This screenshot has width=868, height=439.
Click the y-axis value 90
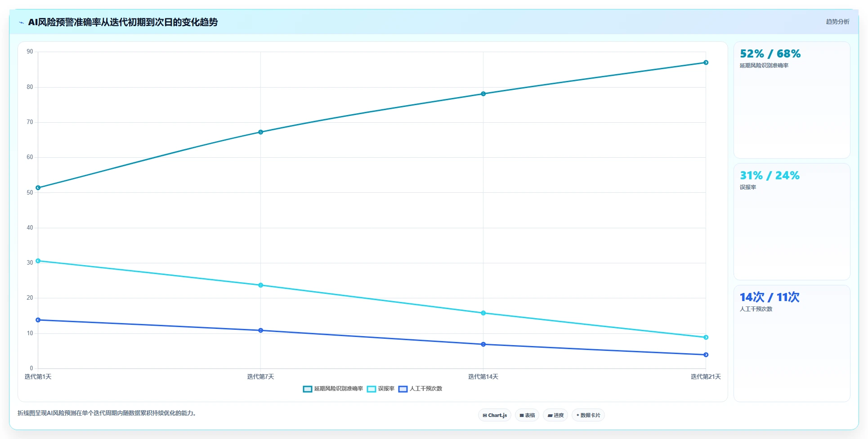pos(30,52)
